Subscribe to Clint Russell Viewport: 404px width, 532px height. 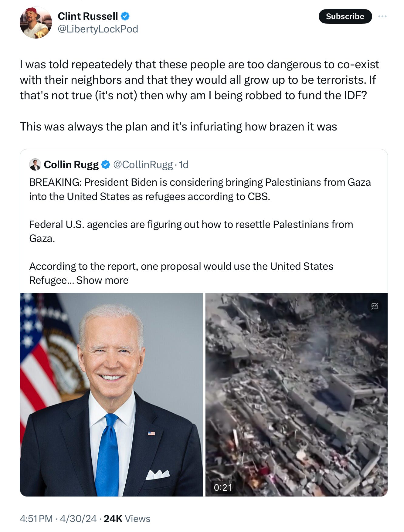tap(345, 16)
